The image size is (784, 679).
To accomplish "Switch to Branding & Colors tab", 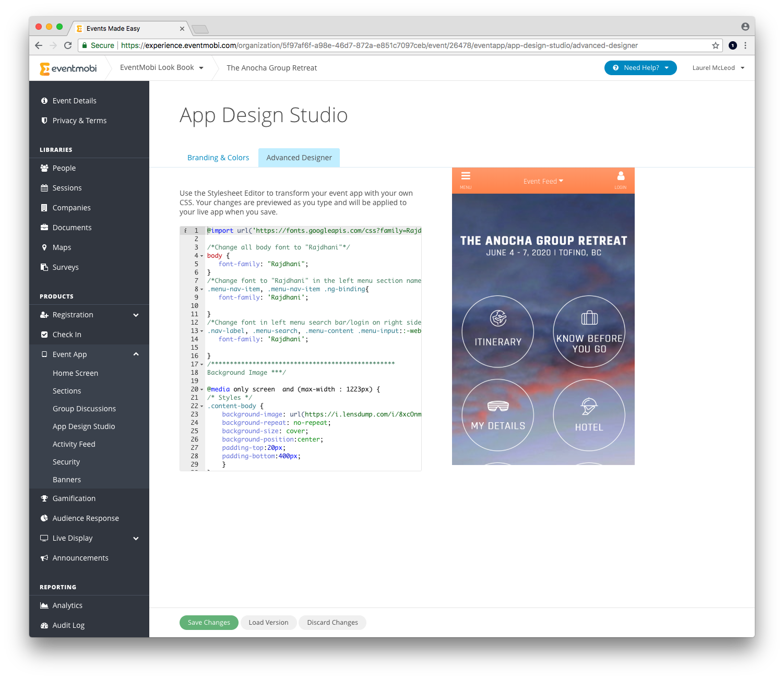I will (x=218, y=158).
